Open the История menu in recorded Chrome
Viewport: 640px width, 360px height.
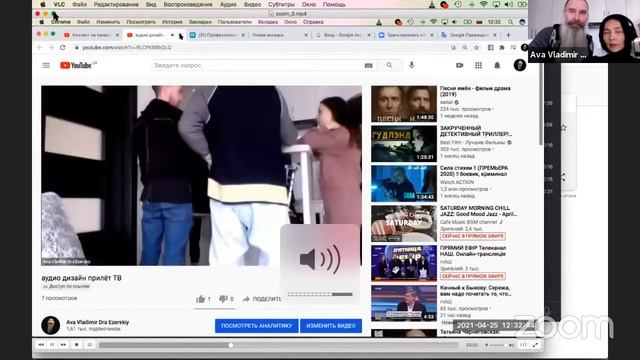(x=171, y=22)
